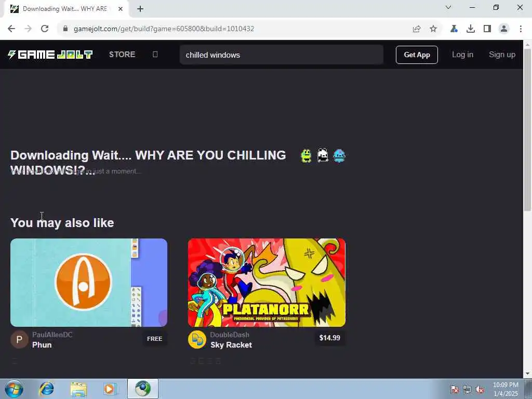Click the small icon beside STORE
Image resolution: width=532 pixels, height=399 pixels.
[x=155, y=55]
